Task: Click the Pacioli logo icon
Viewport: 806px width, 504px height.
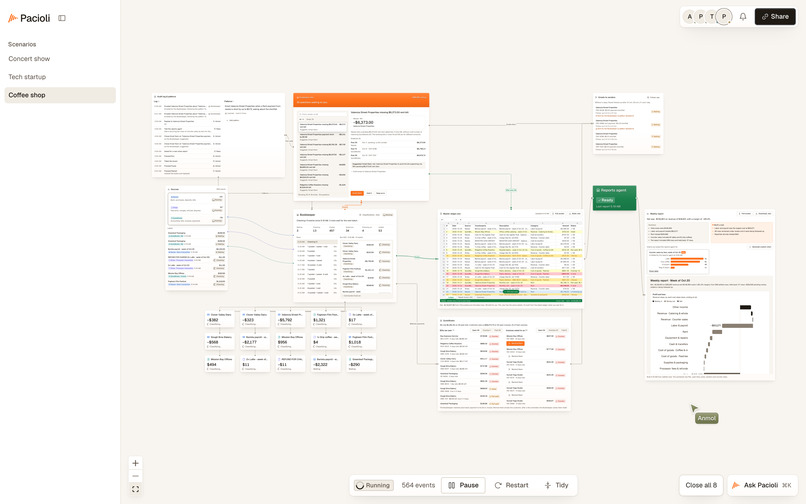Action: point(12,18)
